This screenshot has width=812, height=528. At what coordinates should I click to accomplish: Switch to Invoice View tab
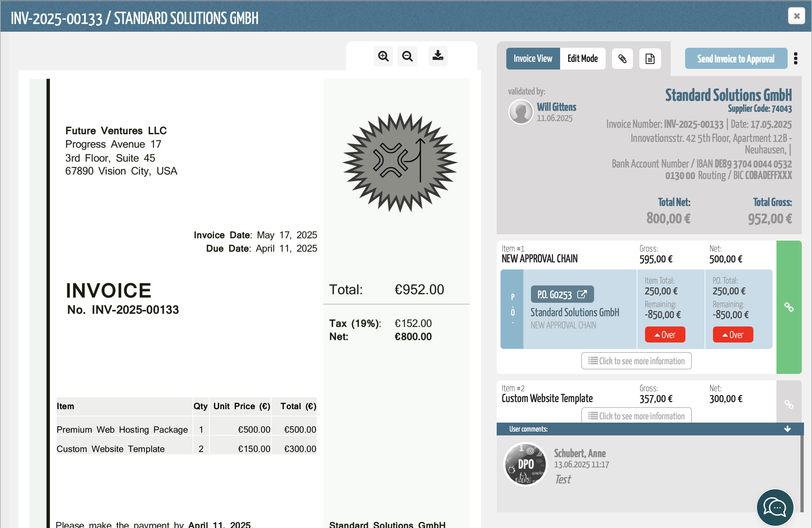533,59
